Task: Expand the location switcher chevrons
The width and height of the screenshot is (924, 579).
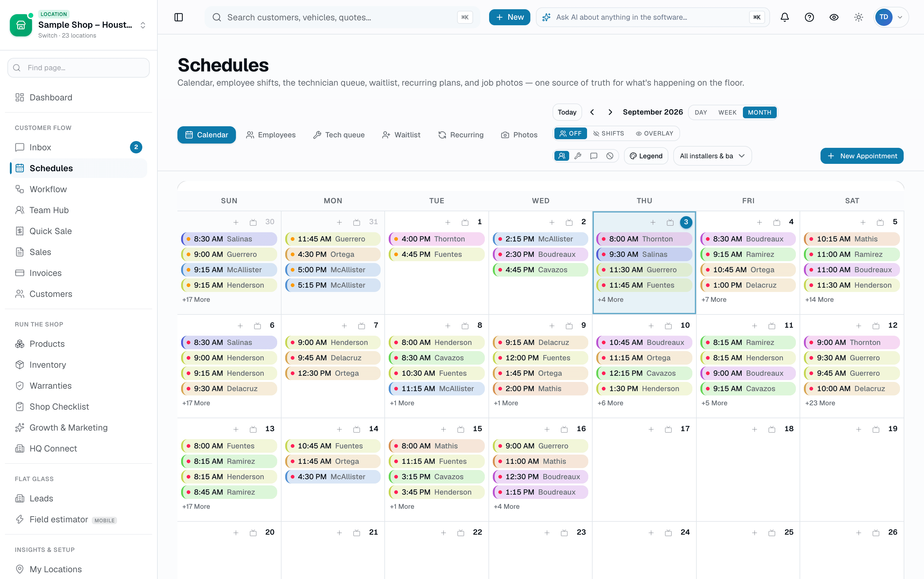Action: click(x=143, y=25)
